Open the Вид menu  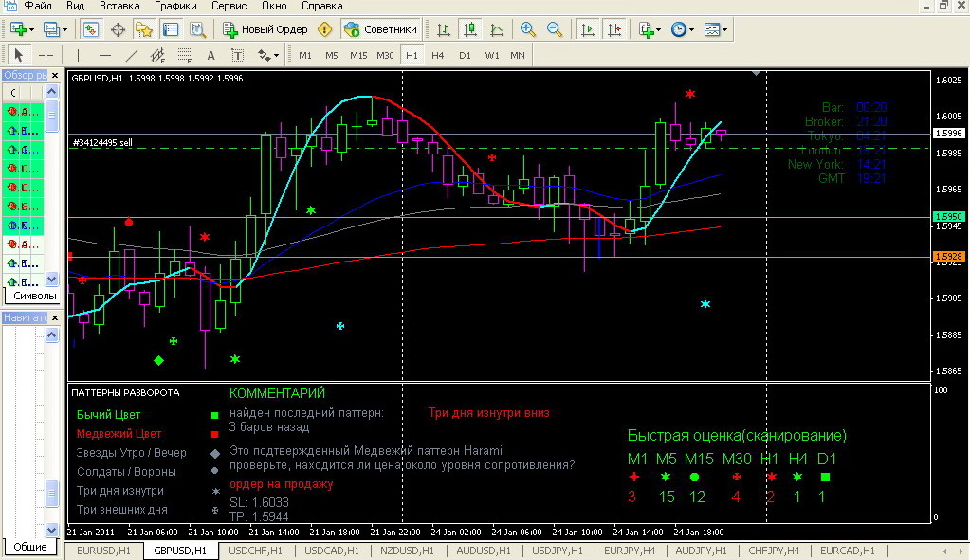(x=75, y=6)
